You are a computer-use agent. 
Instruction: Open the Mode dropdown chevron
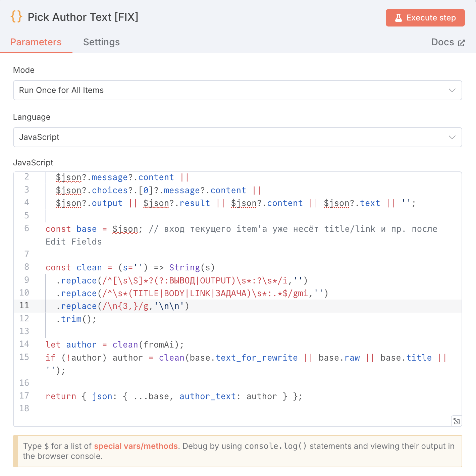452,90
